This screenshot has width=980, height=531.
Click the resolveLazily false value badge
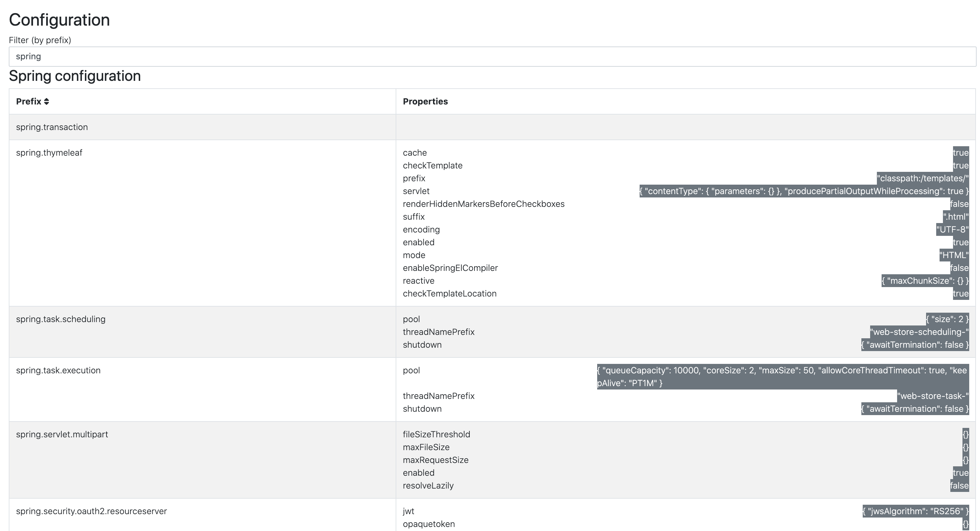959,486
